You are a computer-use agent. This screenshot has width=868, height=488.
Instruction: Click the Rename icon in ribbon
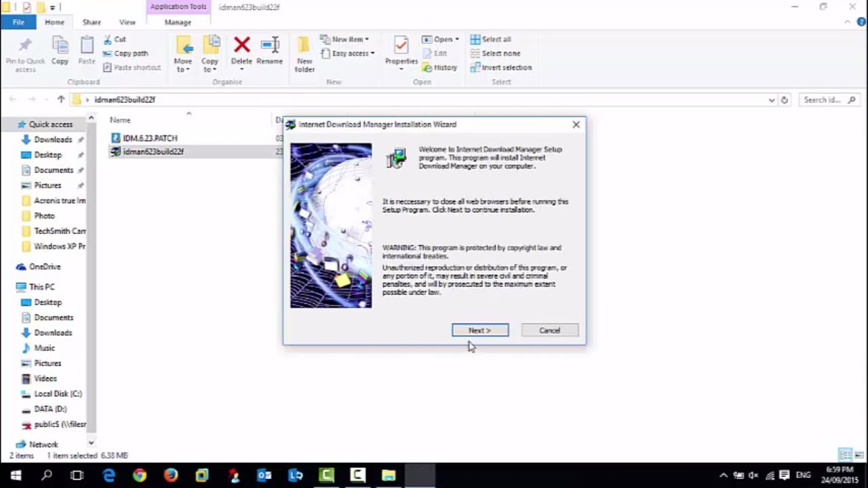(270, 45)
